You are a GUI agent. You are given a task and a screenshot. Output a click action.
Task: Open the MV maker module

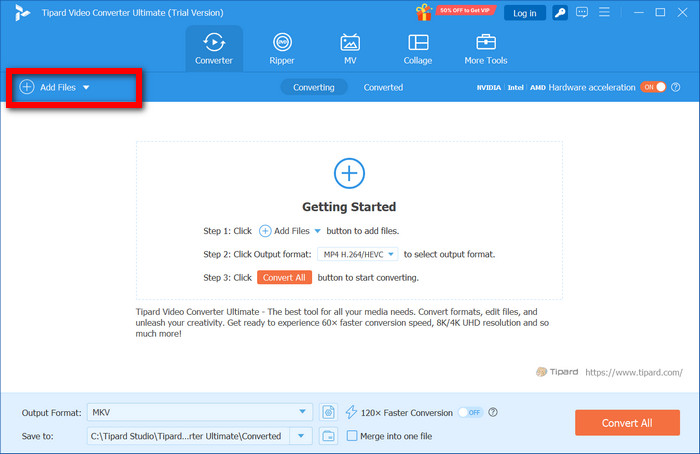(350, 49)
